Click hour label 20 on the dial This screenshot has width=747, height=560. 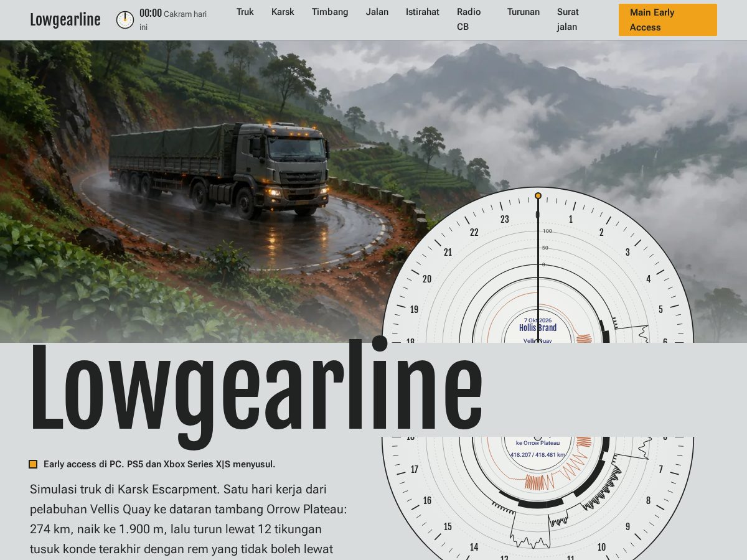pos(427,279)
